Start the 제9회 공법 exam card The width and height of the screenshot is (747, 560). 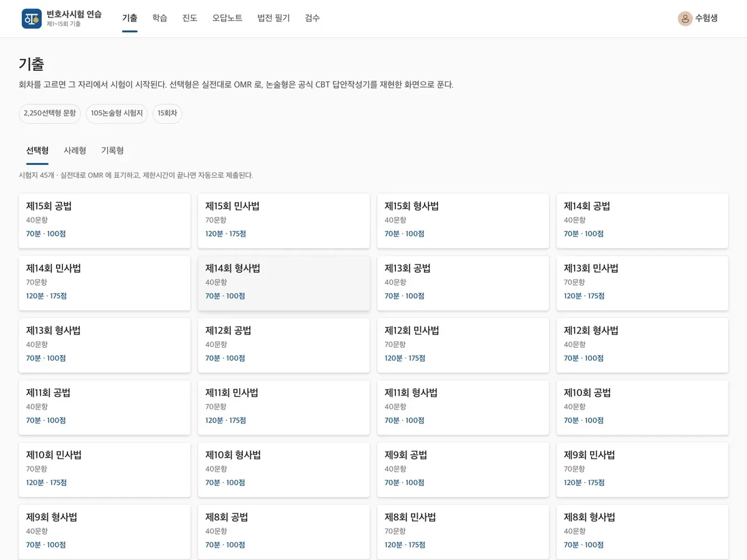[463, 470]
